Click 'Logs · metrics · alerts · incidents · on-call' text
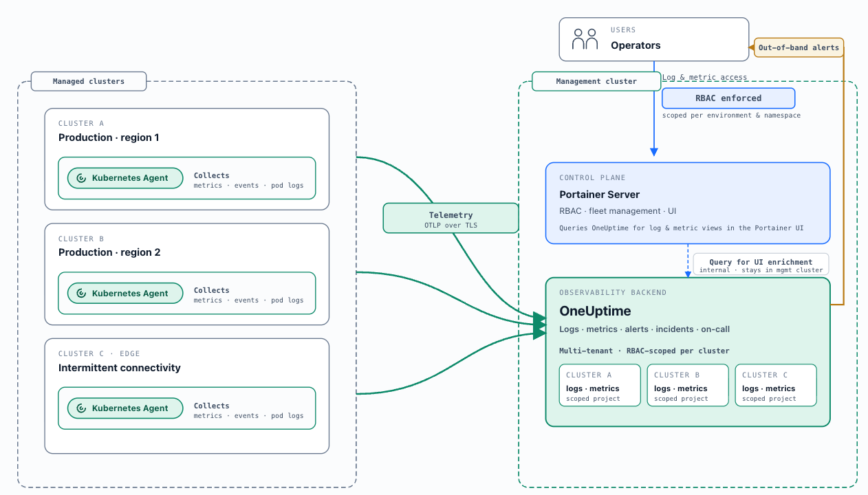The height and width of the screenshot is (495, 868). [644, 329]
